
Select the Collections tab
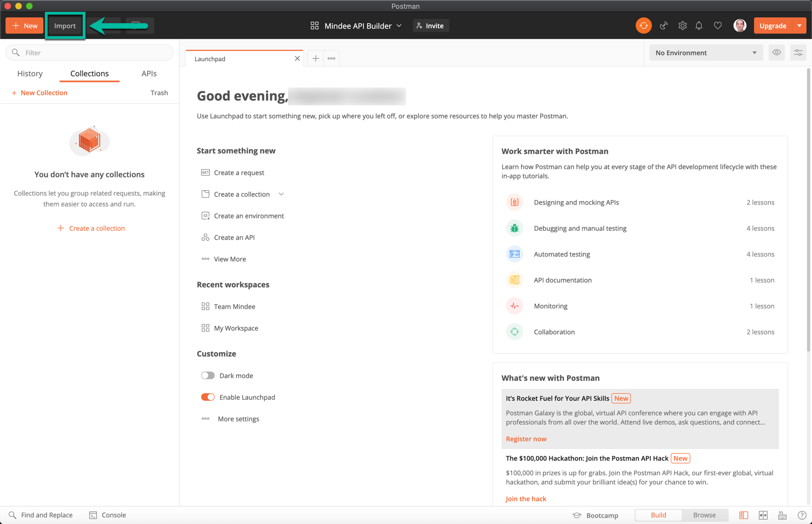[x=89, y=73]
